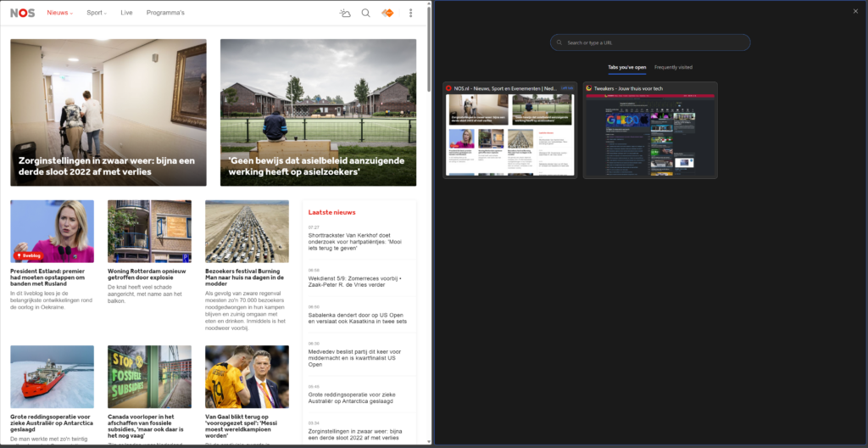This screenshot has width=868, height=448.
Task: Select the Tweakers tab thumbnail
Action: click(x=650, y=135)
